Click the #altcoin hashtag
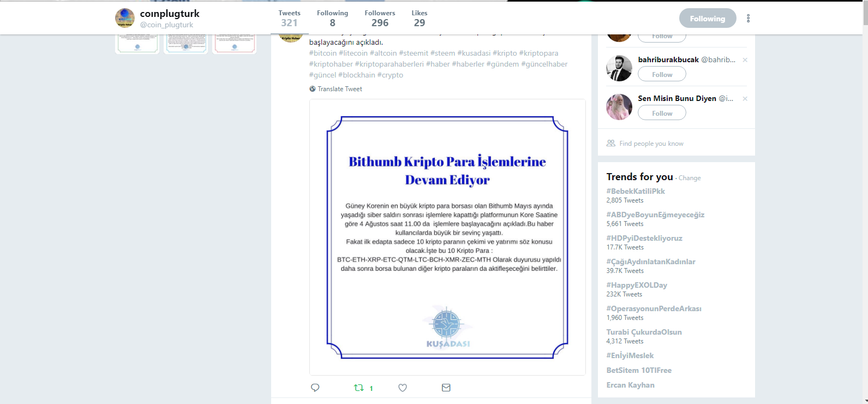This screenshot has width=868, height=404. [384, 53]
